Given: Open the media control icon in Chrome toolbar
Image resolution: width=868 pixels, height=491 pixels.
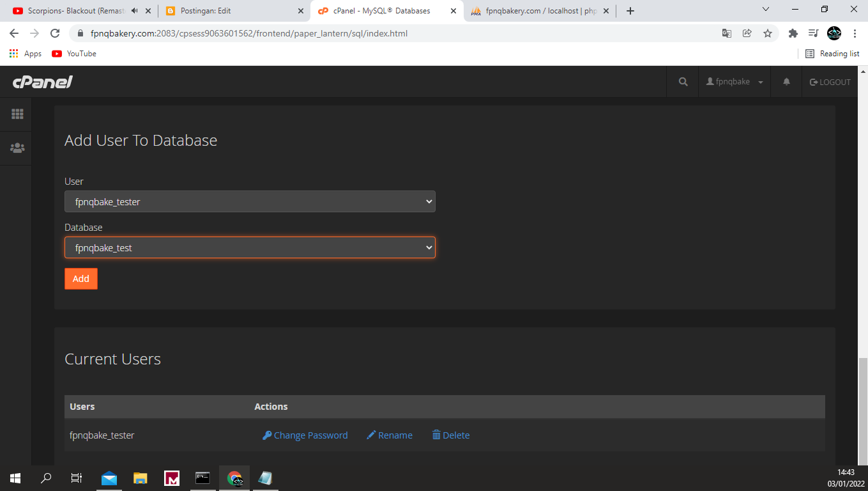Looking at the screenshot, I should tap(813, 33).
